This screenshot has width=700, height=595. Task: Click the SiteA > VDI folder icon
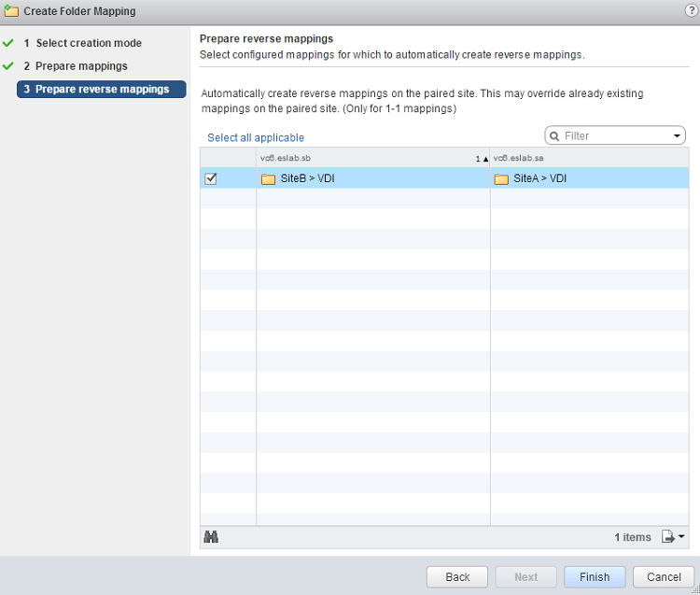501,178
